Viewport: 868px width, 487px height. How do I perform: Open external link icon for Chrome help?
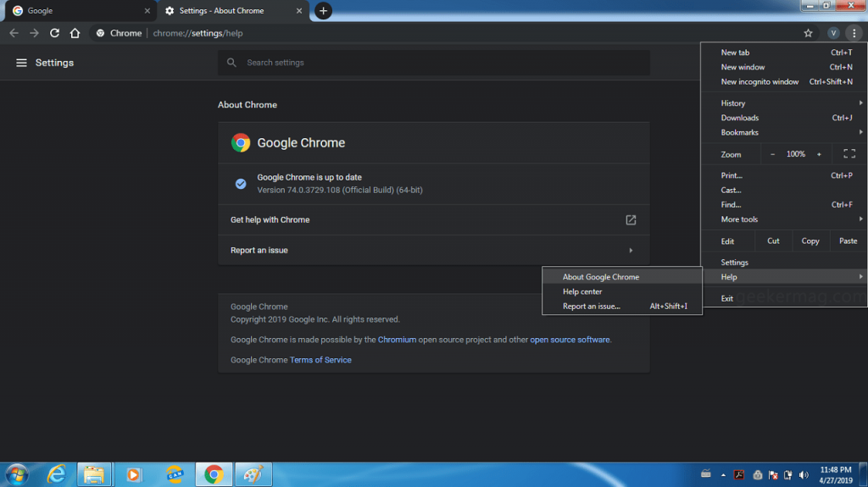tap(631, 219)
